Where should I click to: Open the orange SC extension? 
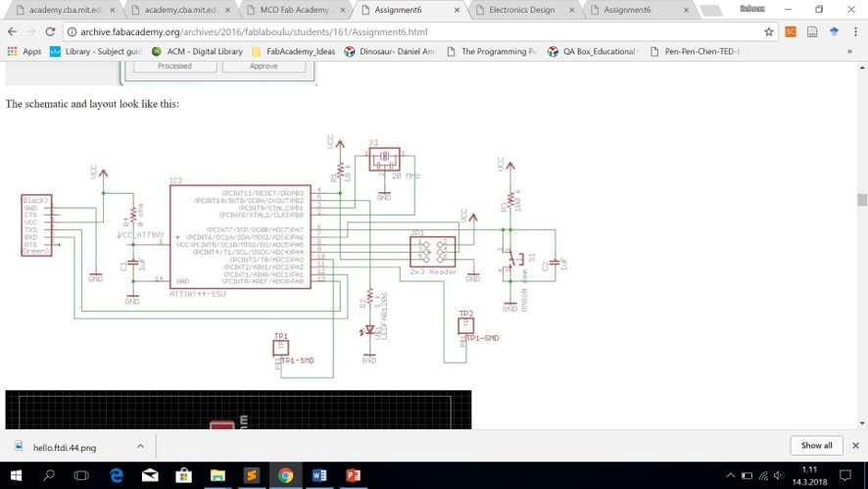click(x=790, y=32)
